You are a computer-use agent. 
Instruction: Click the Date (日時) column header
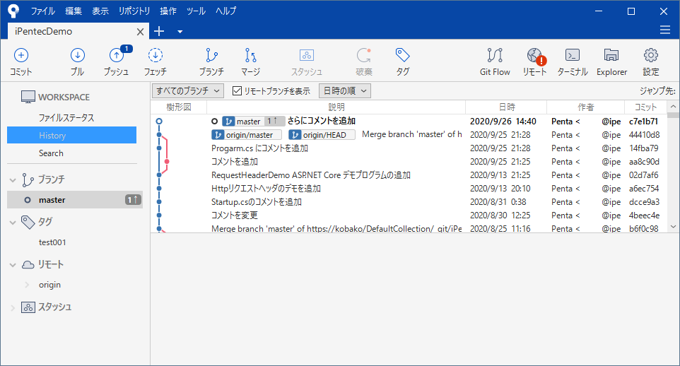[x=507, y=107]
